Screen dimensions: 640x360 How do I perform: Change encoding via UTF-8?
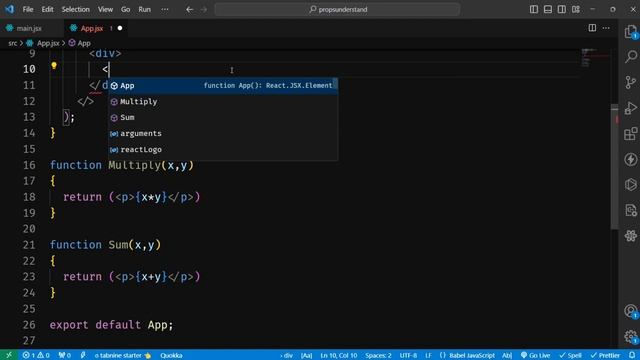[408, 355]
